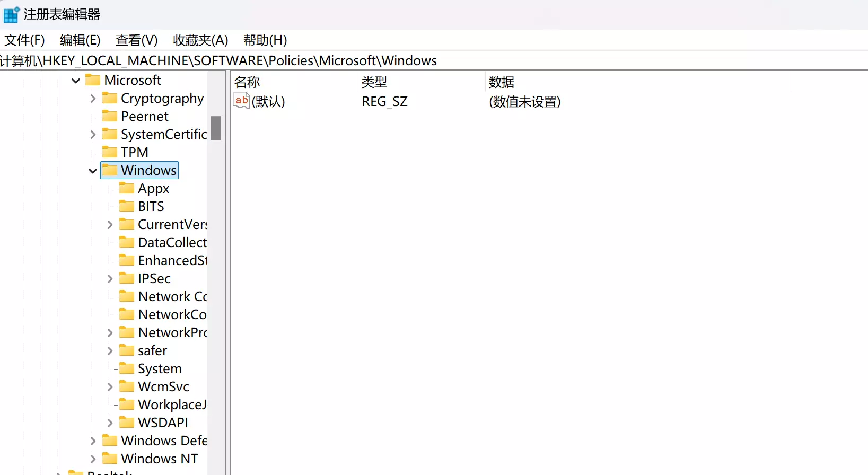Viewport: 868px width, 475px height.
Task: Click the BITS folder icon
Action: click(127, 206)
